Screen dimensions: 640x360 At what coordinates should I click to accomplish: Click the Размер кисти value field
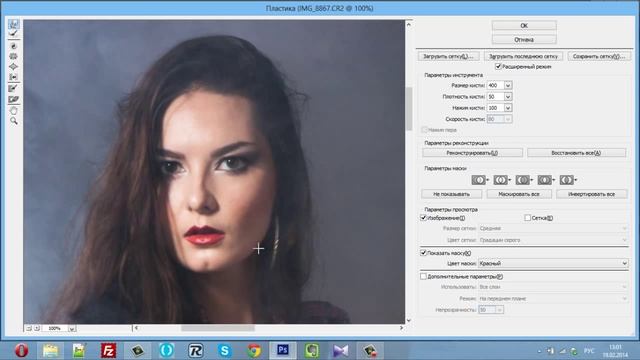pyautogui.click(x=496, y=85)
